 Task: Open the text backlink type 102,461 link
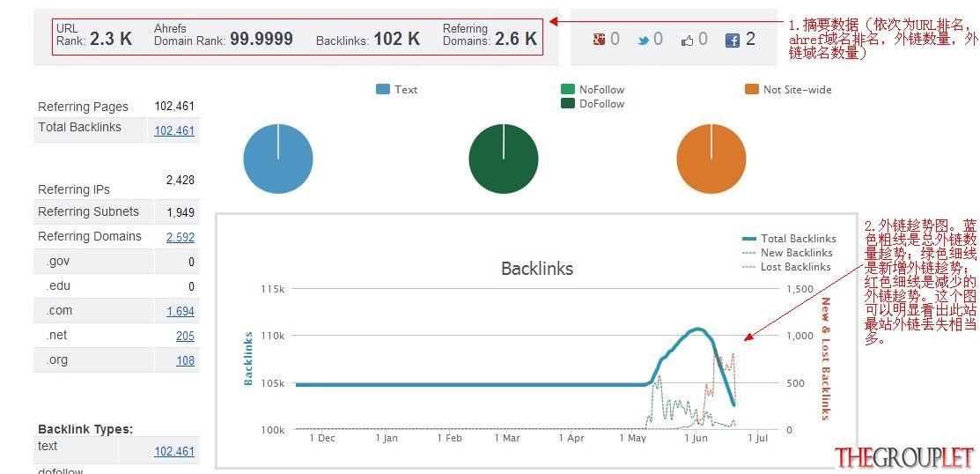[x=174, y=451]
